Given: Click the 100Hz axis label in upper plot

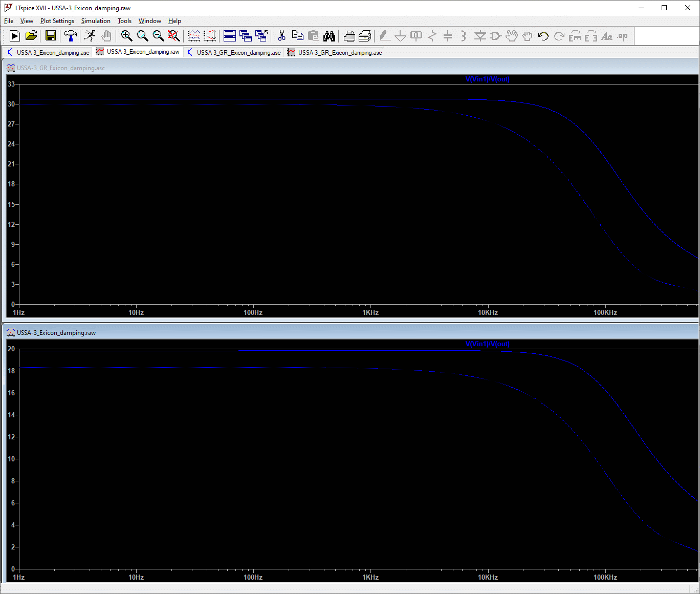Looking at the screenshot, I should tap(253, 312).
